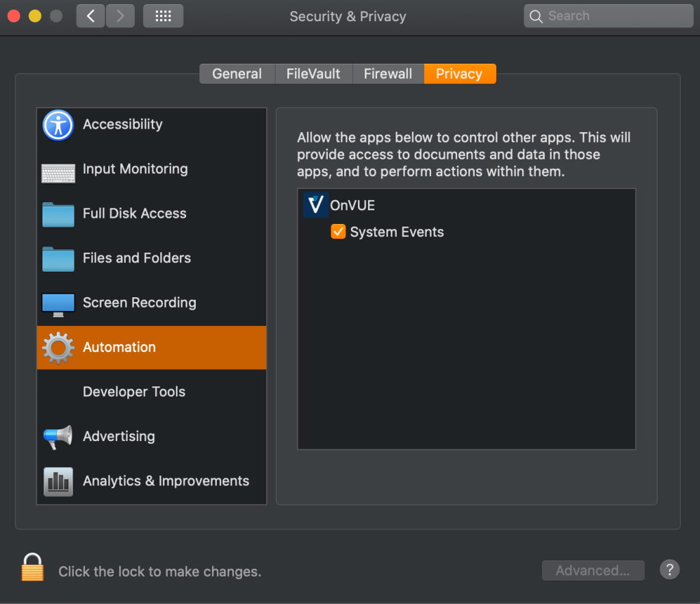
Task: Click the OnVUE app icon
Action: (x=315, y=205)
